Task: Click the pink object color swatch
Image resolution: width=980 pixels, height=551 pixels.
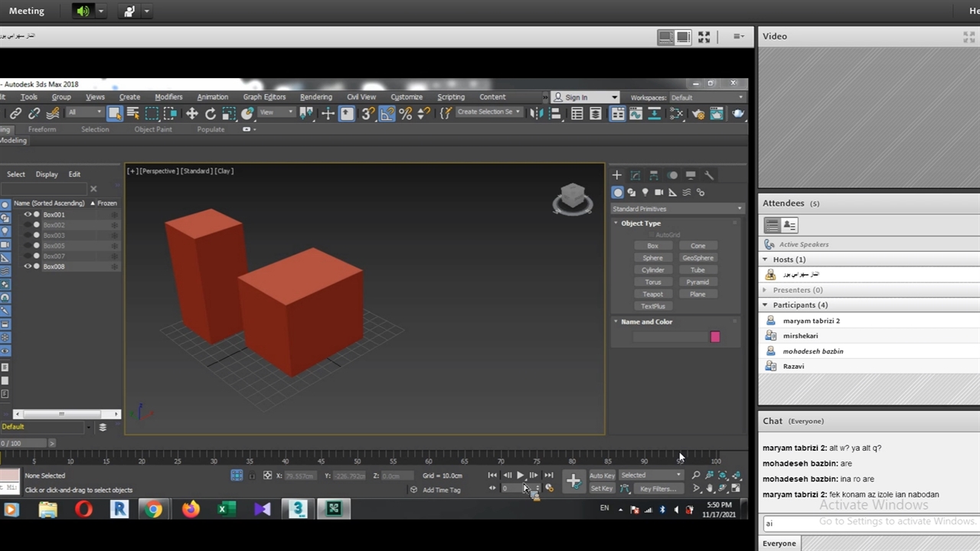Action: click(x=715, y=337)
